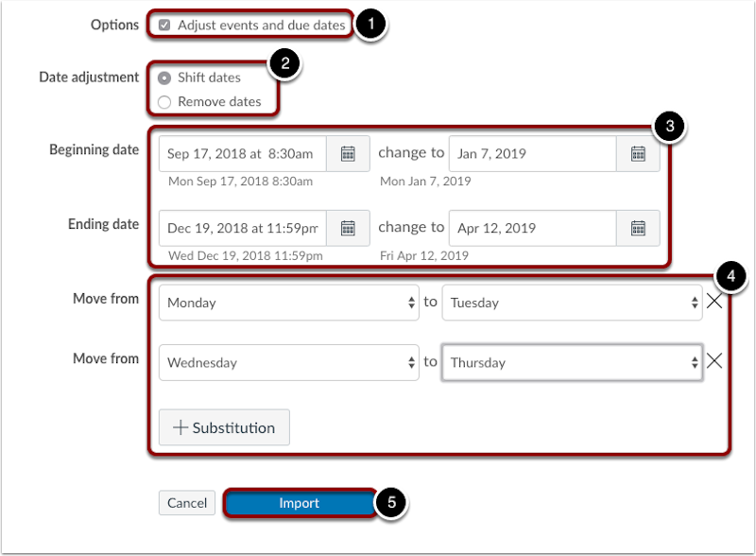This screenshot has width=756, height=556.
Task: Open the Wednesday move-from dropdown
Action: [288, 362]
